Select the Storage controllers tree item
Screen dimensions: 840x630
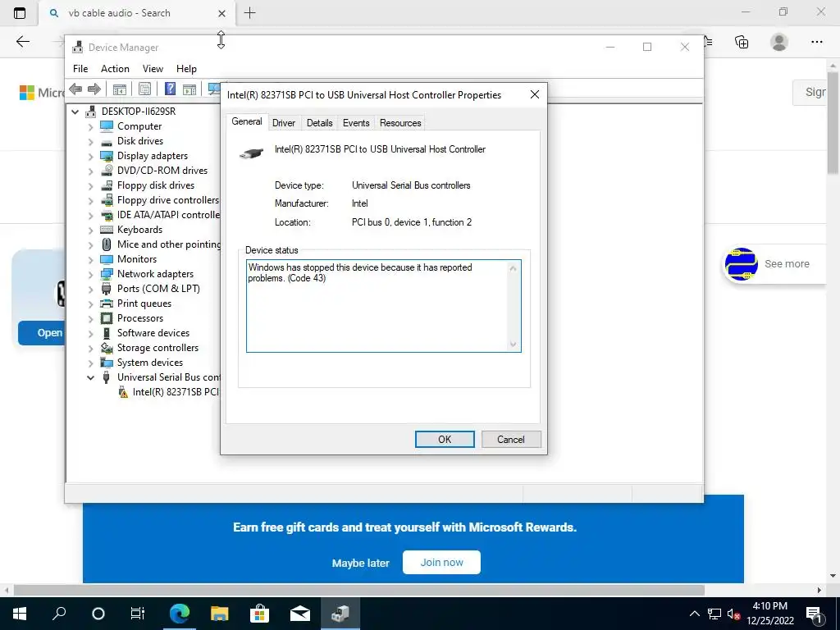coord(157,348)
